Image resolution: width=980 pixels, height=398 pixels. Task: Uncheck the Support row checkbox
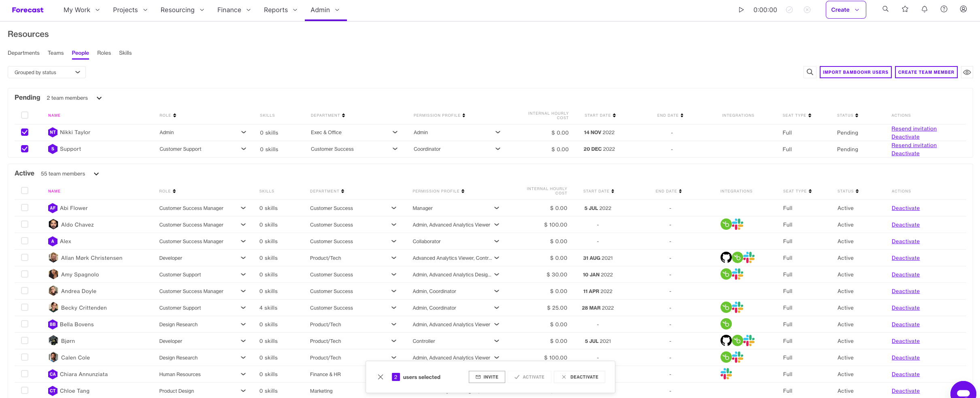click(x=25, y=149)
